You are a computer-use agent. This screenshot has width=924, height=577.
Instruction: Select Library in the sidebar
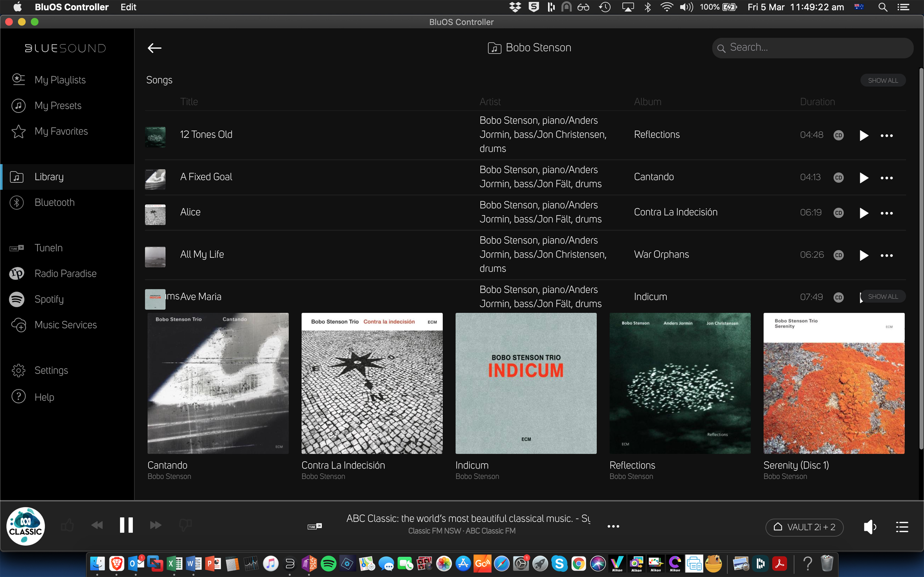click(49, 177)
